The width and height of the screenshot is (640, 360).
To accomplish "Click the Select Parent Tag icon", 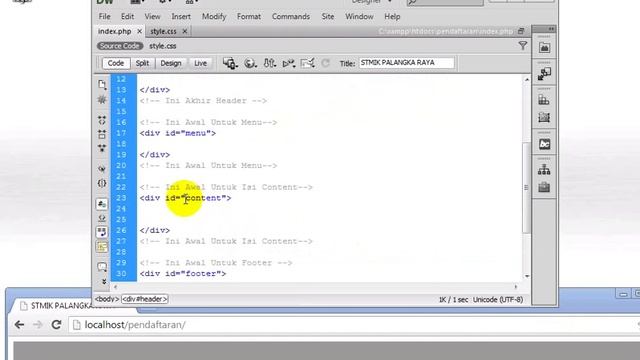I will (102, 168).
